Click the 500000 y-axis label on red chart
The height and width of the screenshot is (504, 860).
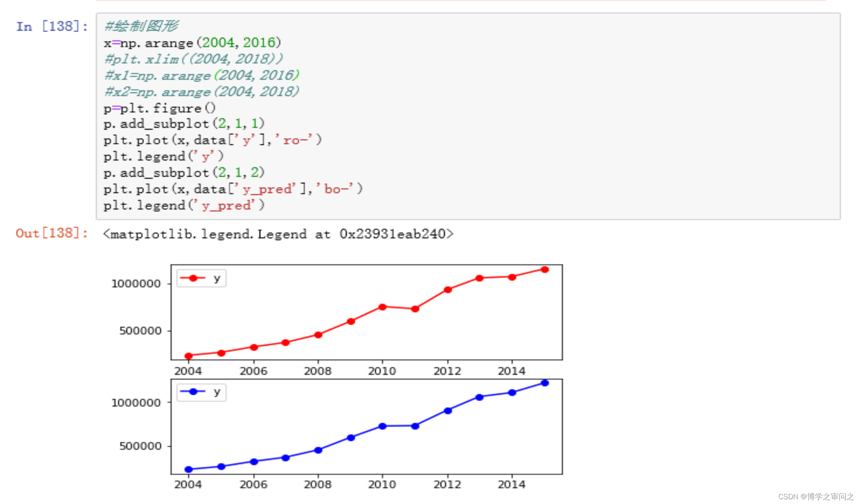point(140,331)
